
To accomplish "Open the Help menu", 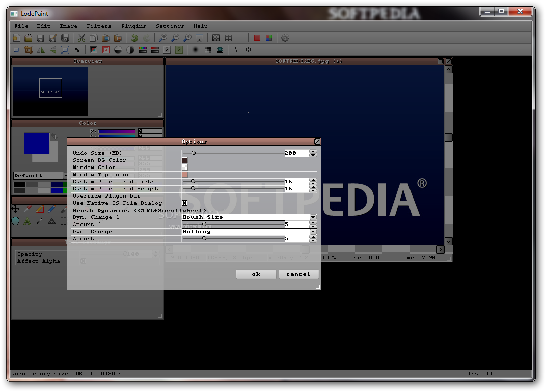I will [x=200, y=26].
